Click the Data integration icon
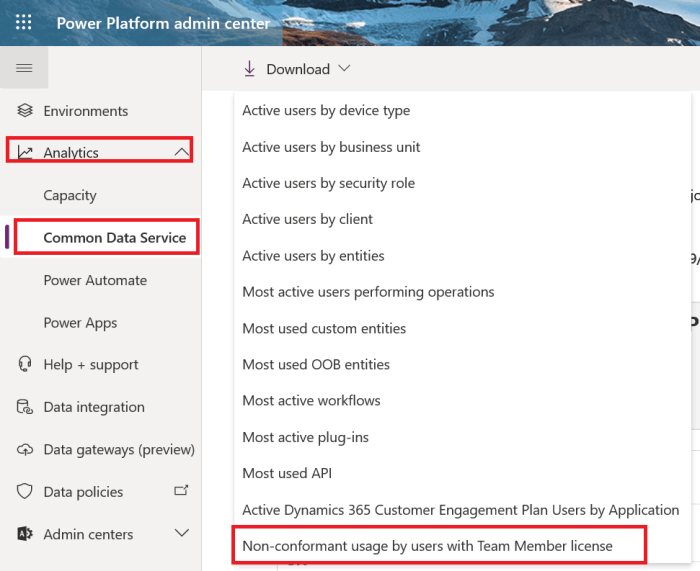Viewport: 700px width, 571px height. pos(25,407)
